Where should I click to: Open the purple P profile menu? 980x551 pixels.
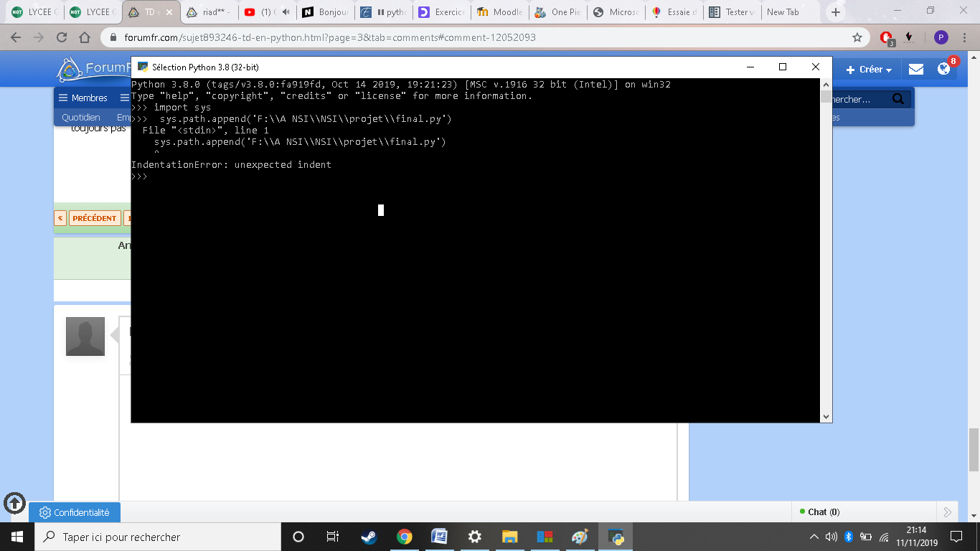click(941, 37)
